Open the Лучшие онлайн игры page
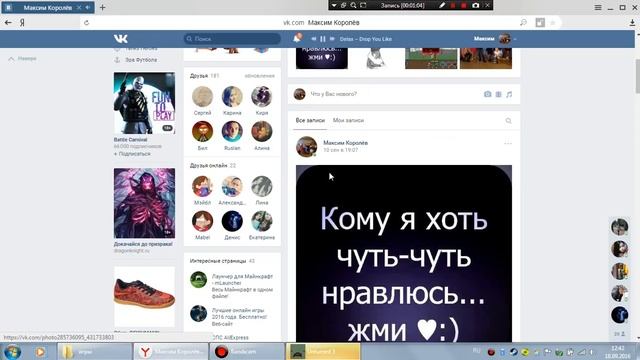This screenshot has width=640, height=360. coord(239,313)
